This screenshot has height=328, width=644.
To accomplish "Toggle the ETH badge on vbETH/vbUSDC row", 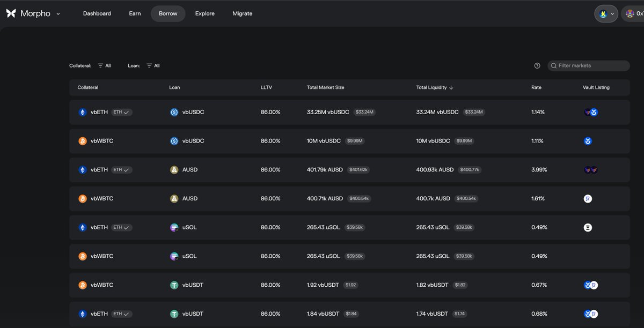I will tap(122, 112).
